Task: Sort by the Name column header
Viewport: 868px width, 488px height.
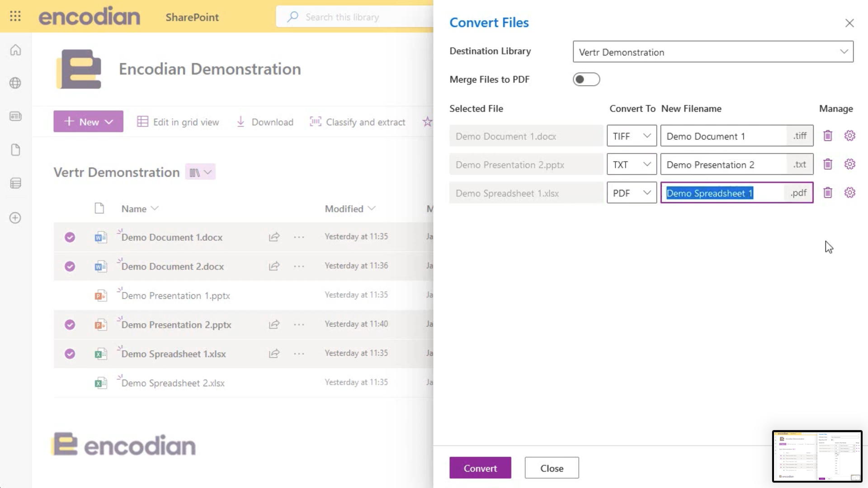Action: coord(139,209)
